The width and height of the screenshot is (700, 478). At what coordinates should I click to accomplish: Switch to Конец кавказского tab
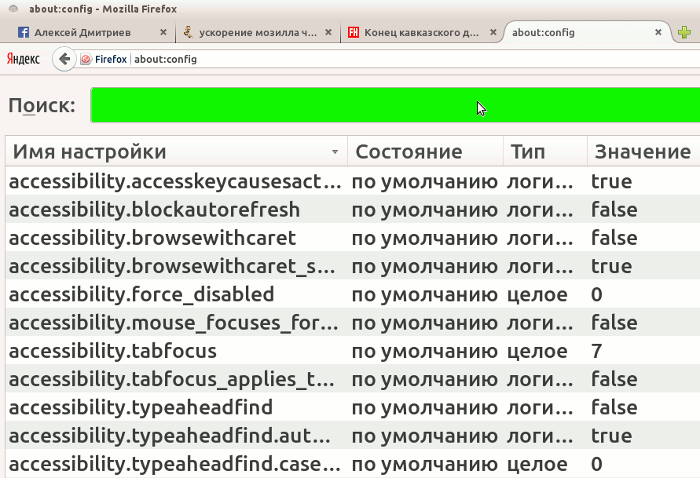[x=422, y=32]
